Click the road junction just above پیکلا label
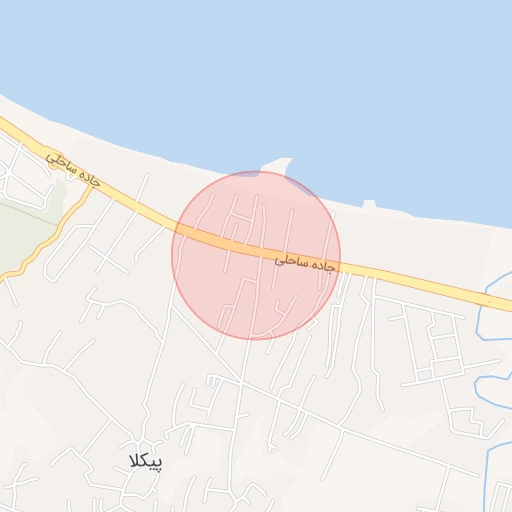The height and width of the screenshot is (512, 512). [x=142, y=443]
